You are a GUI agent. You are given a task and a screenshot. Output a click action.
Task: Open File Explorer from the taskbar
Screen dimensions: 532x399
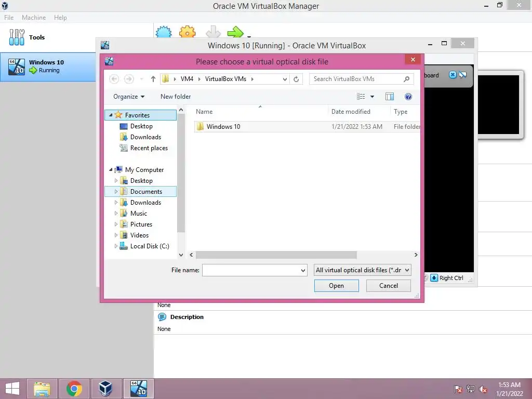[x=42, y=389]
